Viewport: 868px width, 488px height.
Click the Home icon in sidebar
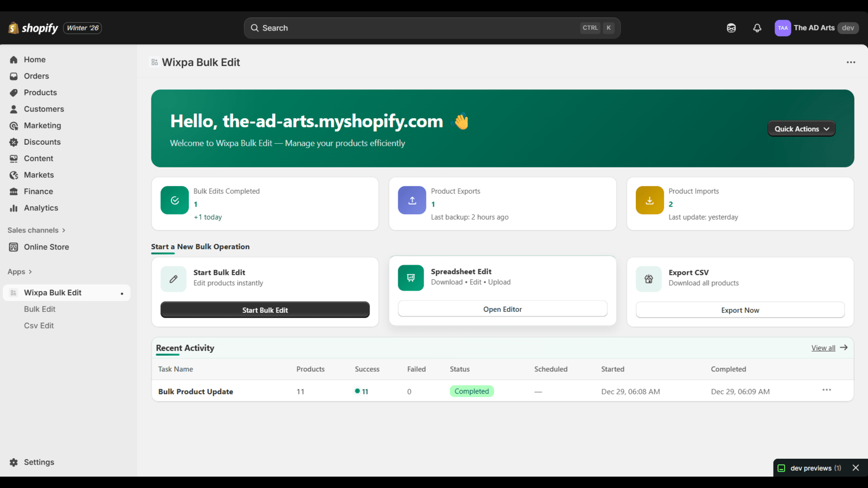point(14,60)
